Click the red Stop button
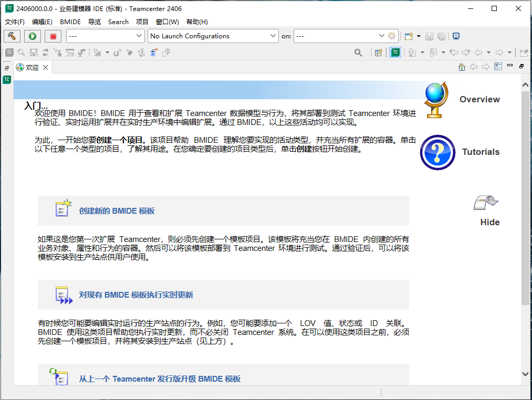This screenshot has height=400, width=532. coord(53,36)
